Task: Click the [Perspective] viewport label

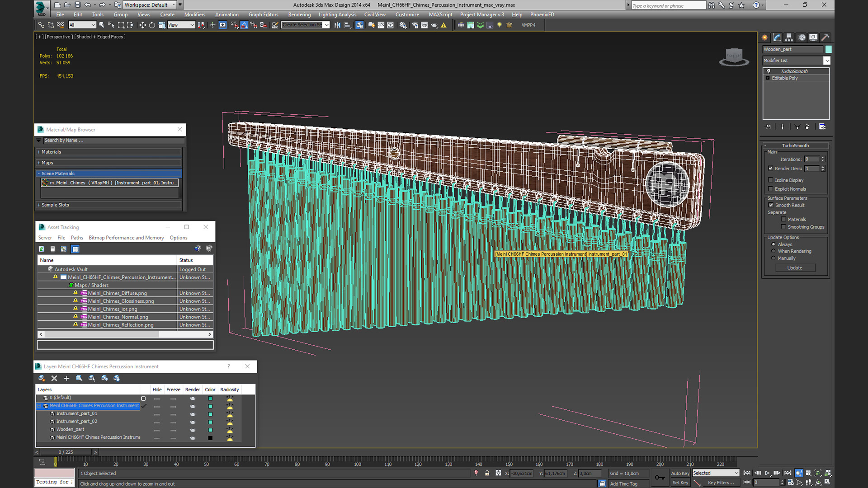Action: [58, 37]
